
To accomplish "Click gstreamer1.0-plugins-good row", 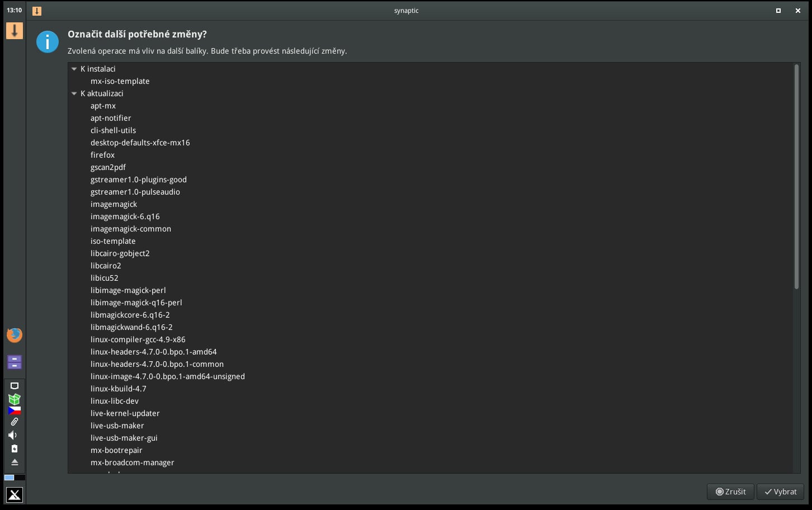I will pos(430,180).
